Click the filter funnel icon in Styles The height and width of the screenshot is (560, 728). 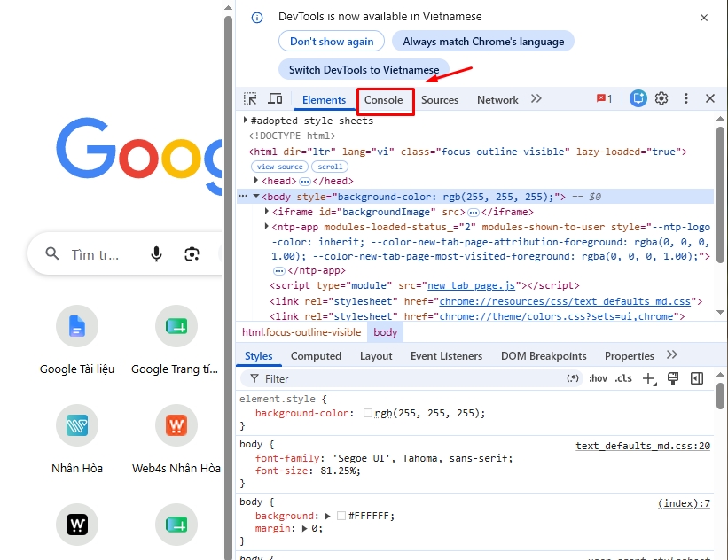click(x=254, y=379)
